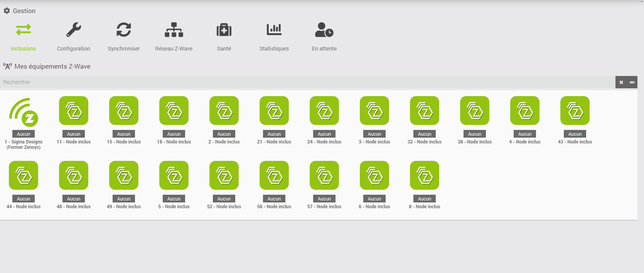The height and width of the screenshot is (273, 644).
Task: Click '21 - Node inclus' label
Action: click(274, 142)
